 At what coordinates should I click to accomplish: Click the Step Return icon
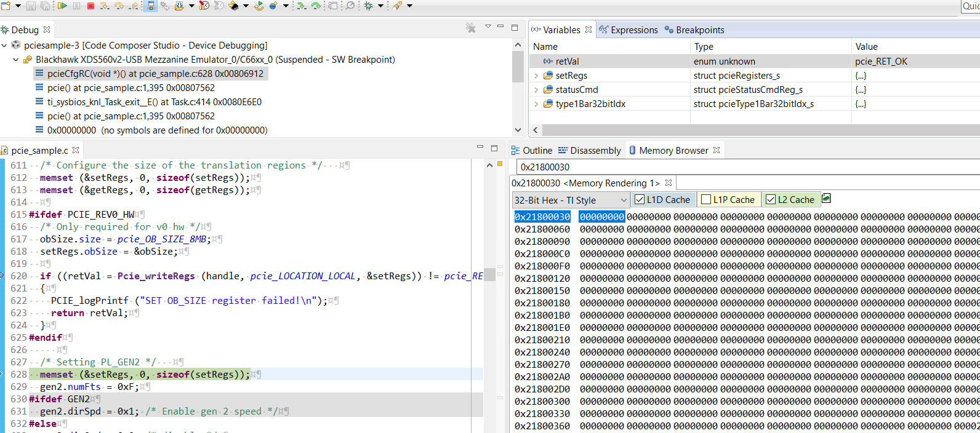134,6
